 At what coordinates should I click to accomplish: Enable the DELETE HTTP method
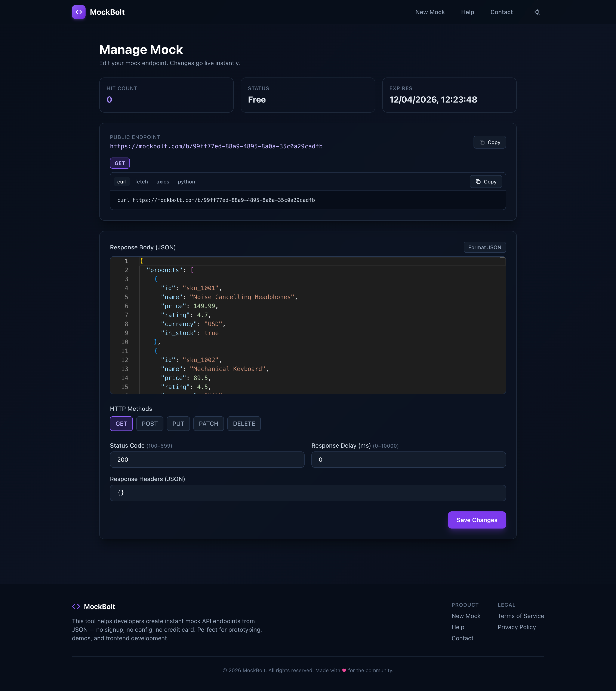tap(244, 424)
